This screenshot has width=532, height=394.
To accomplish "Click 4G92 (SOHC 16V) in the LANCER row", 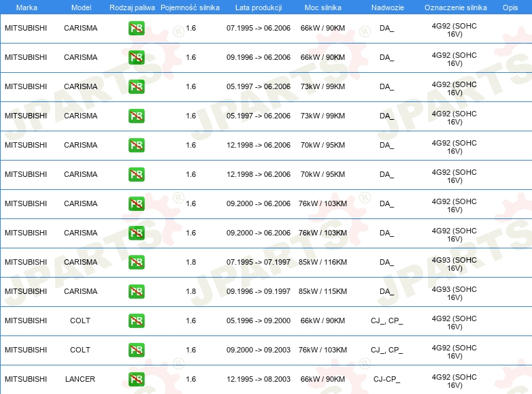I will pos(454,381).
